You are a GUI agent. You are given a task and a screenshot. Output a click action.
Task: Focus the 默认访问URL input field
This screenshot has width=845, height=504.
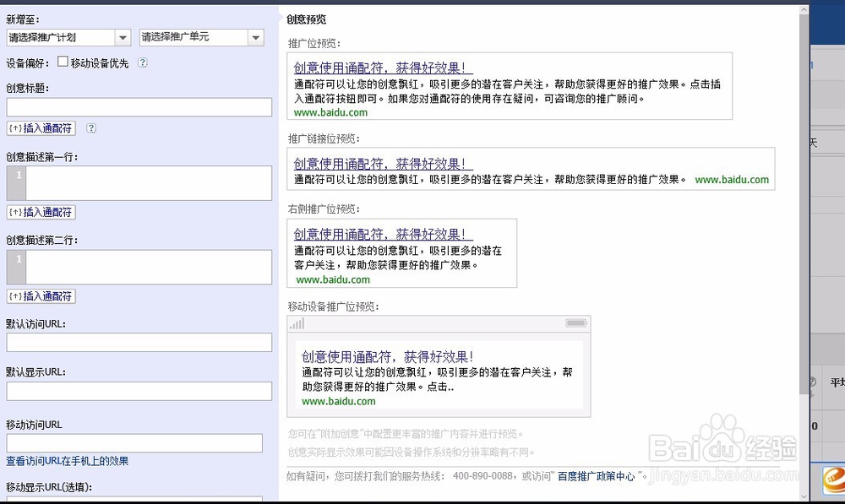pyautogui.click(x=139, y=343)
